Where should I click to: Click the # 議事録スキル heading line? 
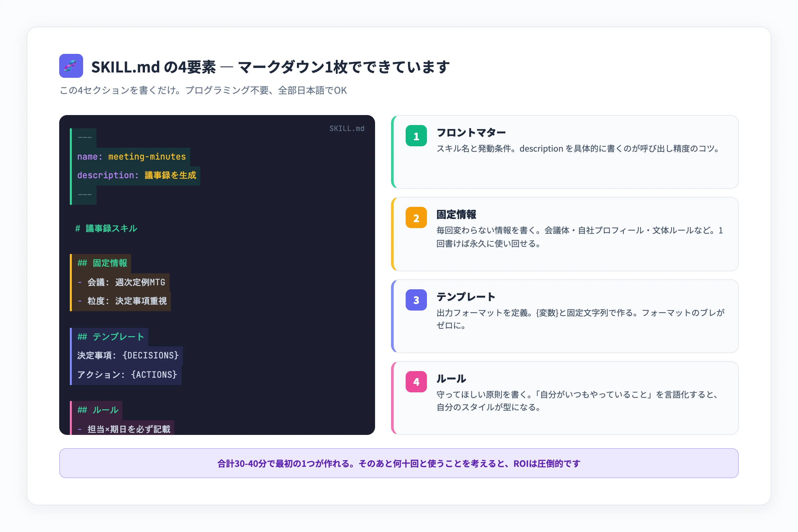pos(106,228)
